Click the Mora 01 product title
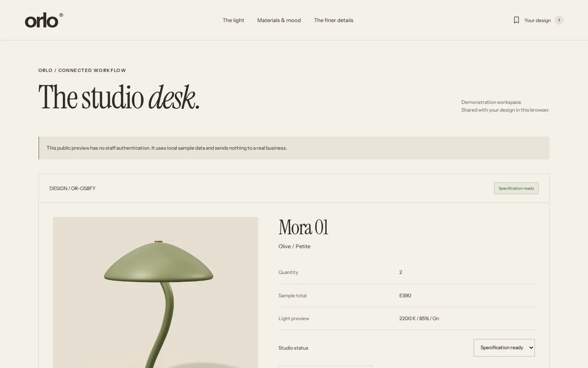The width and height of the screenshot is (588, 368). 303,227
